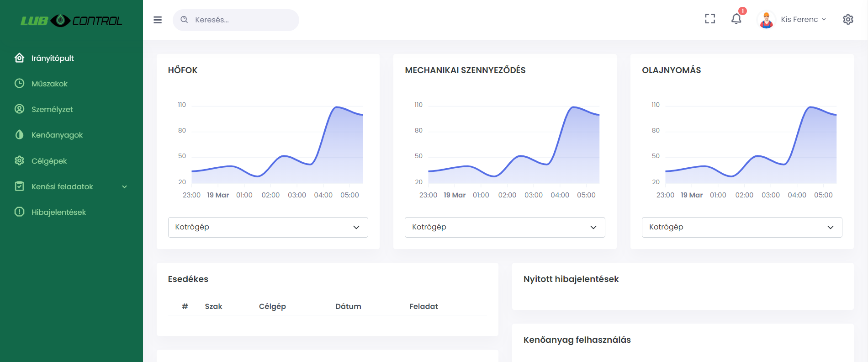Click the Kenőanyagok droplet icon
The image size is (868, 362).
click(19, 135)
